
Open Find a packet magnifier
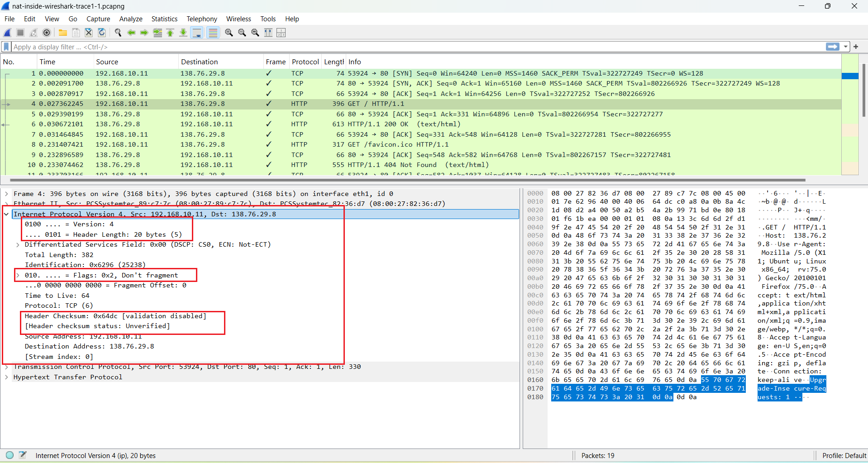pyautogui.click(x=118, y=33)
